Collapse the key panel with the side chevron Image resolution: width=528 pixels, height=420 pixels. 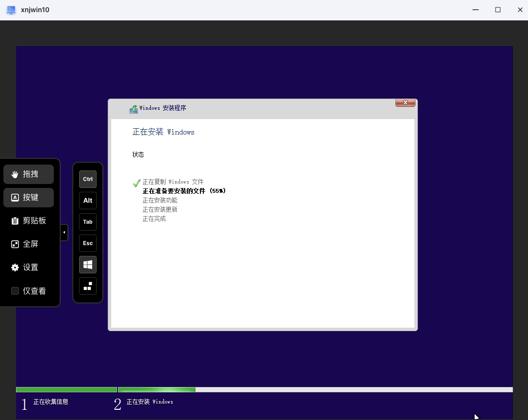point(64,233)
